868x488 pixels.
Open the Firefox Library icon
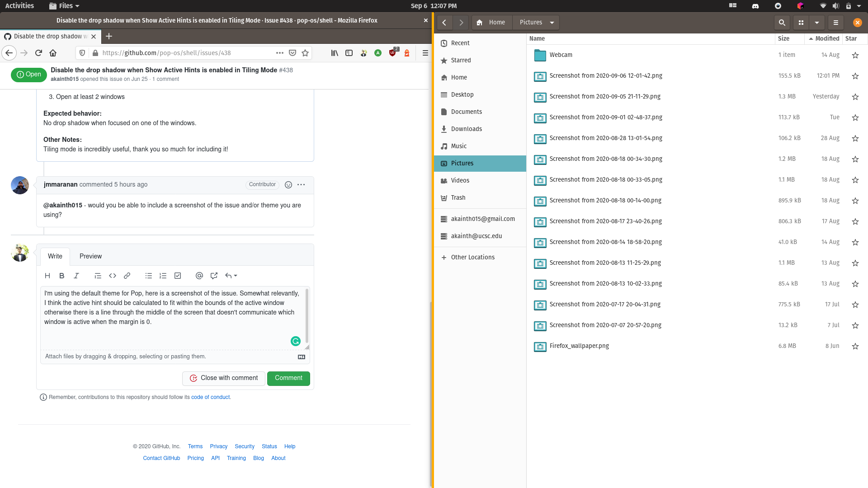(335, 53)
